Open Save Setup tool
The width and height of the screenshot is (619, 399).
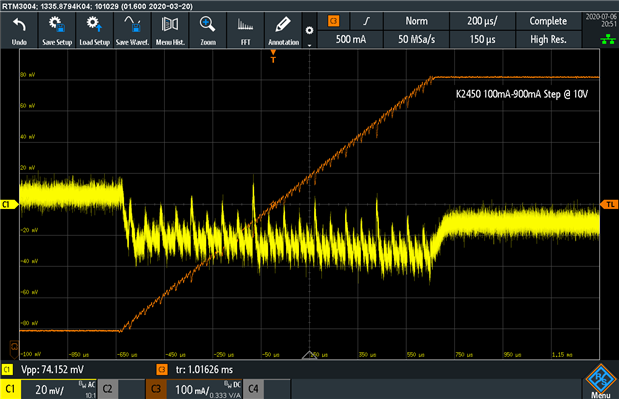pos(57,30)
